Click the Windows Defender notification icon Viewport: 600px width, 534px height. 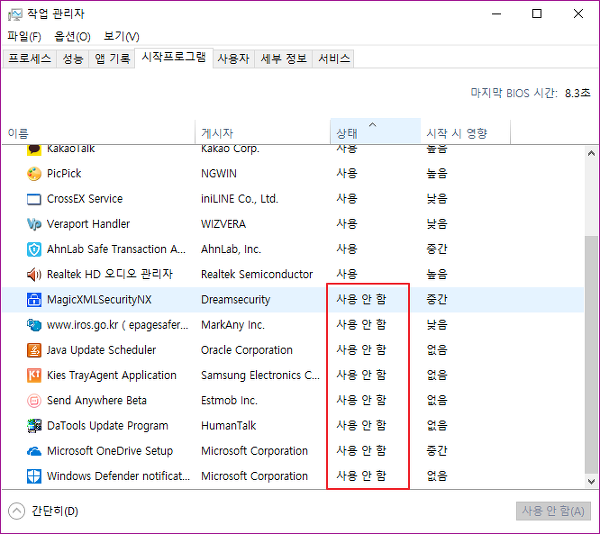pyautogui.click(x=34, y=477)
